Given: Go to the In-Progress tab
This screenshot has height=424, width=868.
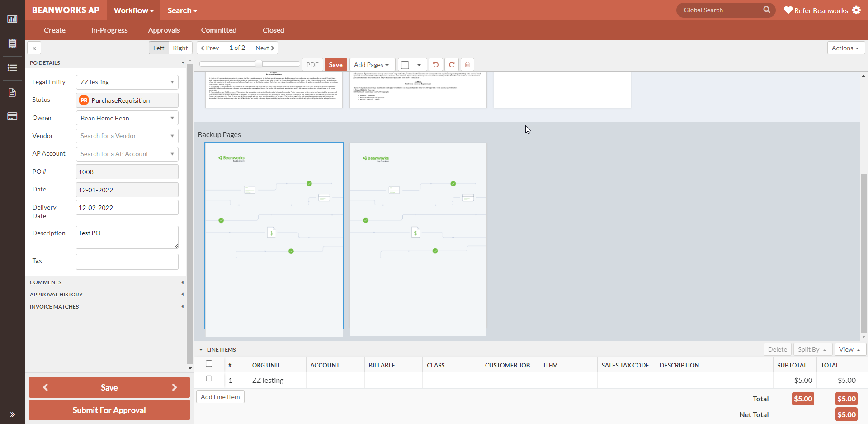Looking at the screenshot, I should 109,30.
